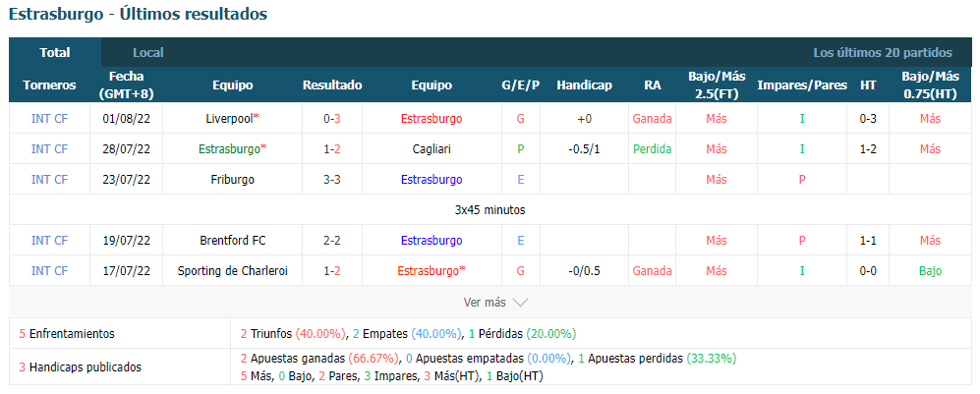Click INT CF tournament on 01/08/22 row
The height and width of the screenshot is (394, 980).
click(x=49, y=118)
